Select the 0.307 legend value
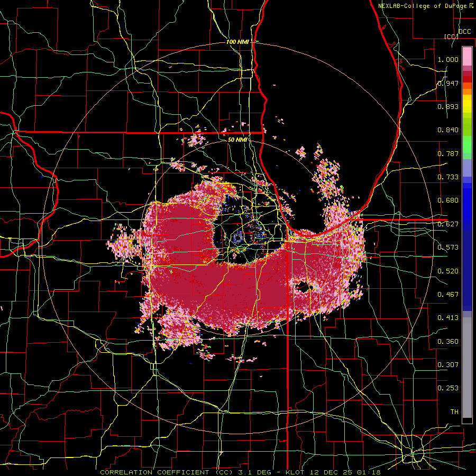This screenshot has width=476, height=476. pos(448,365)
